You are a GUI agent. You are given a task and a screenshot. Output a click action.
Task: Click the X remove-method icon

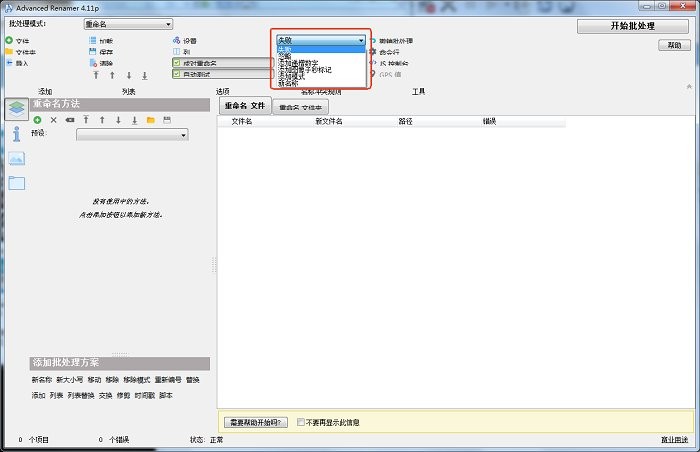54,120
